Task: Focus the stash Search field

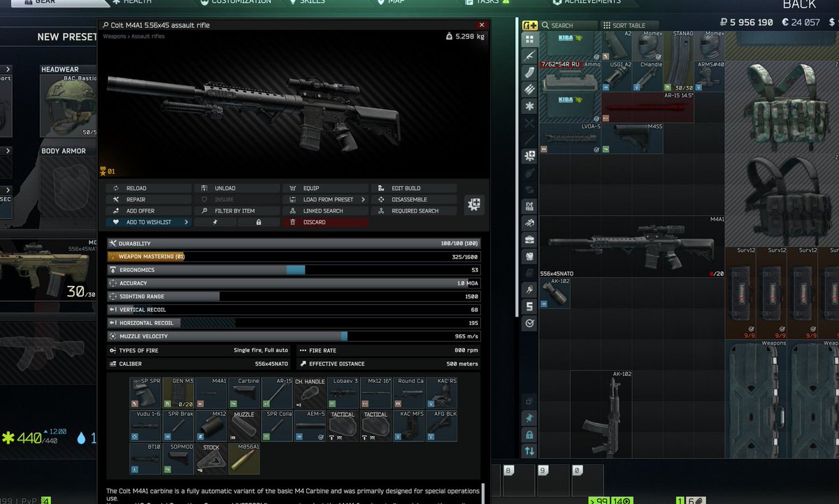Action: 569,25
